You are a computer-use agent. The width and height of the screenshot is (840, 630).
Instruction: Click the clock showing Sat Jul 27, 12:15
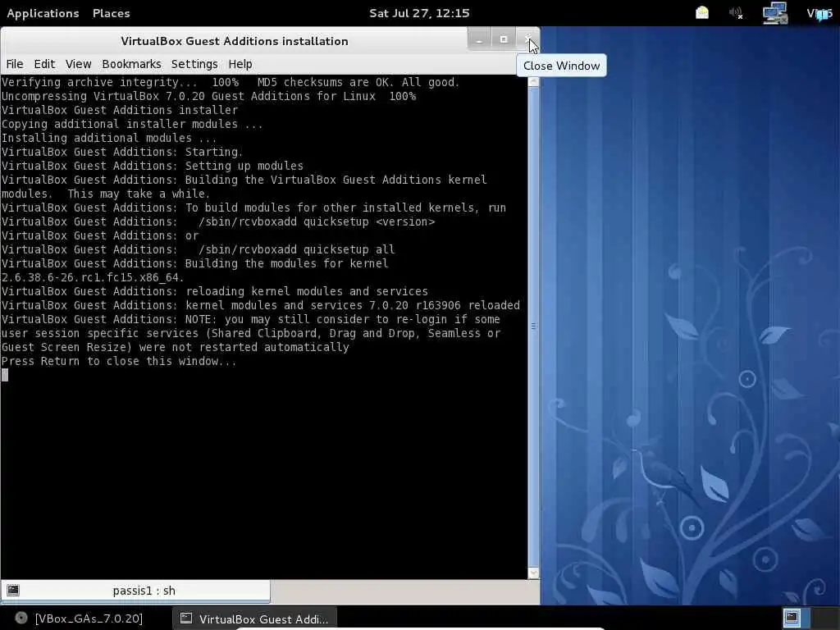419,13
